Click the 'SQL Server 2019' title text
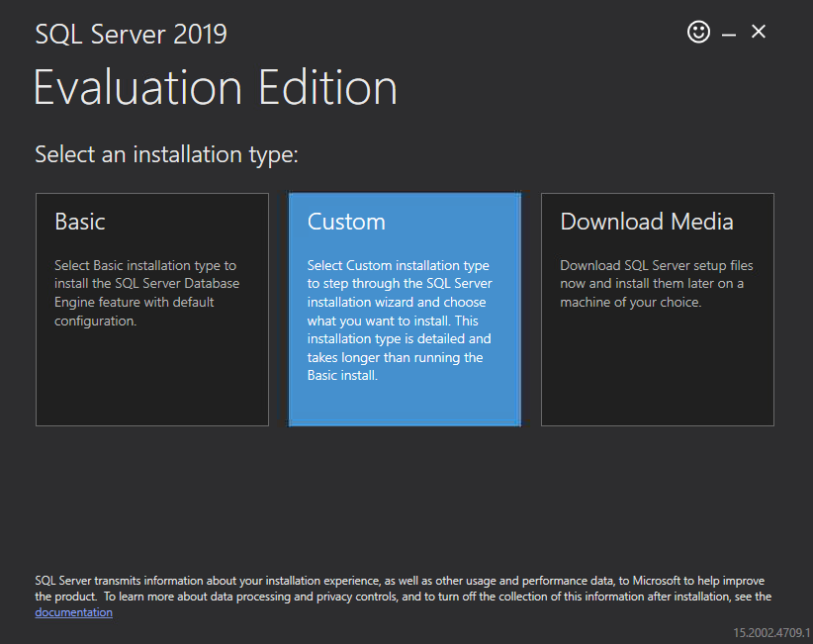 click(131, 35)
